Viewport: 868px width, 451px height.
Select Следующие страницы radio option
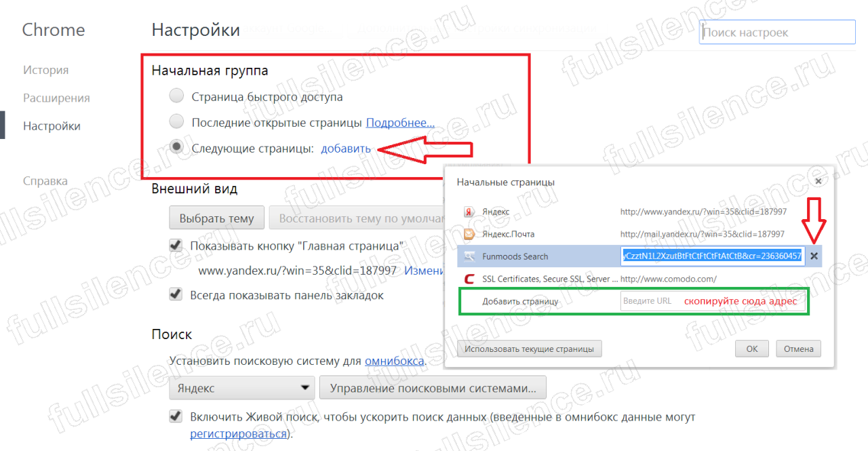pos(176,148)
